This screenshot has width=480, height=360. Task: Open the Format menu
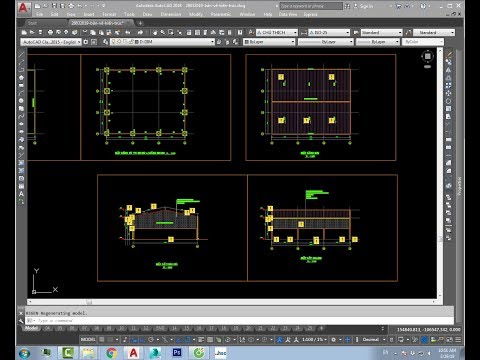click(109, 14)
